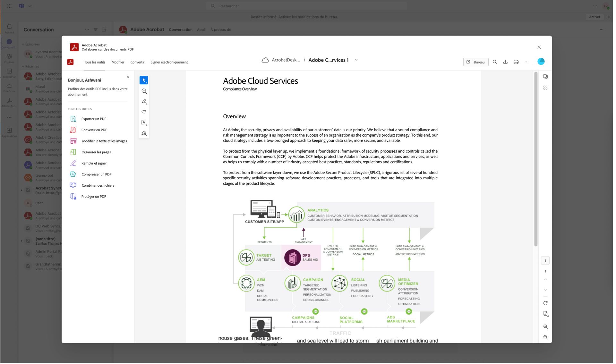Click Activer notifications button in Teams
The height and width of the screenshot is (364, 616).
pyautogui.click(x=595, y=17)
